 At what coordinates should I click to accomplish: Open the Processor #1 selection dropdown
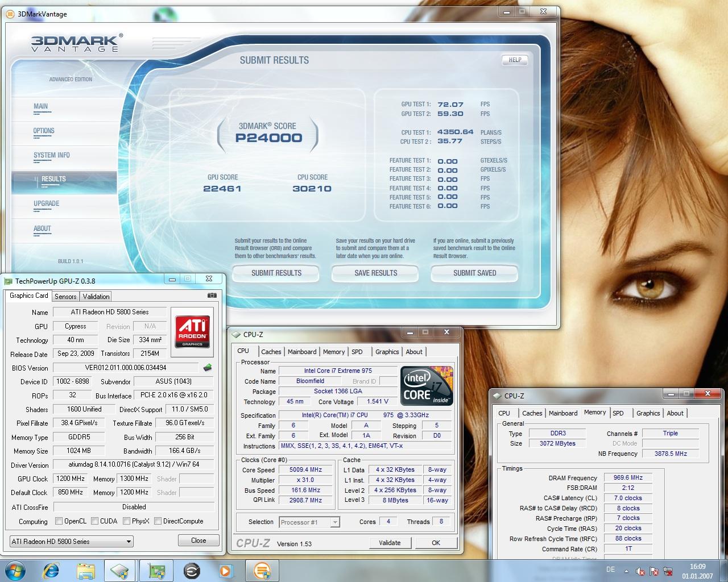point(309,522)
